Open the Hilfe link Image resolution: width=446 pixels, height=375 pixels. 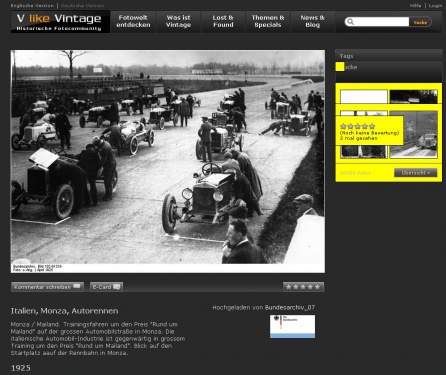coord(415,6)
